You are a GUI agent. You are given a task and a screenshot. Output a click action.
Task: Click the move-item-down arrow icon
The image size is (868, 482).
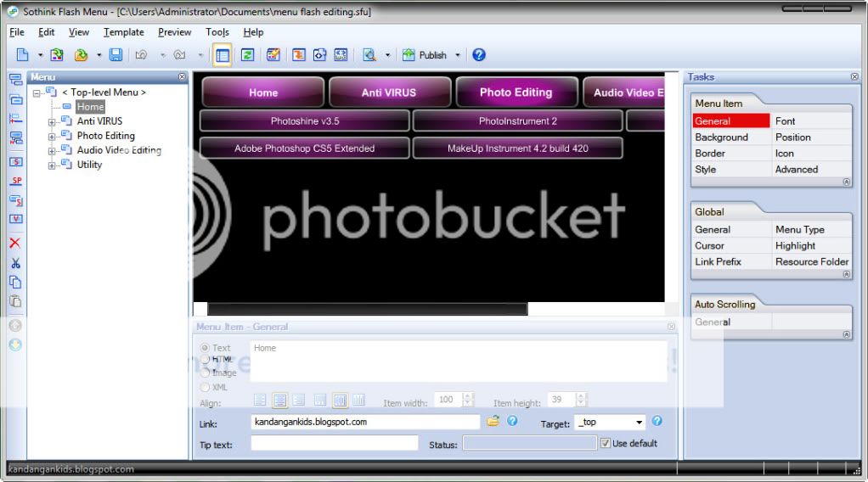point(15,345)
